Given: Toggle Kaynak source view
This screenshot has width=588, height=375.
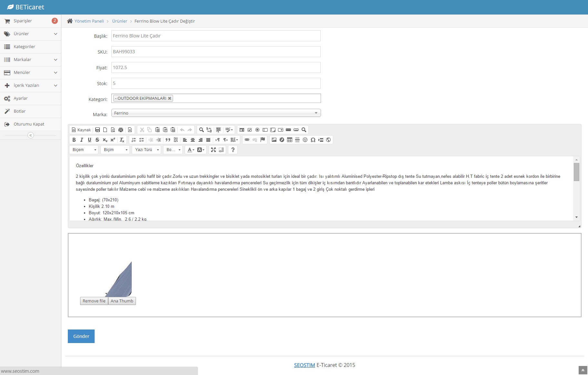Looking at the screenshot, I should pyautogui.click(x=81, y=130).
